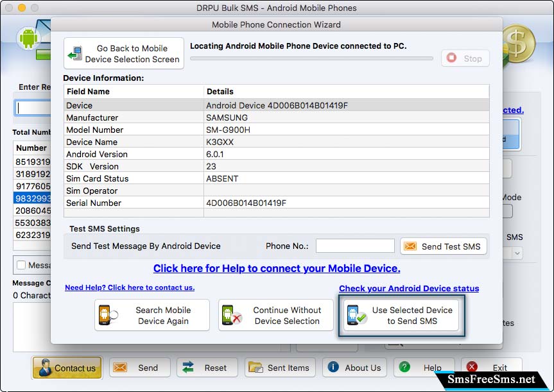
Task: Click Model Number value SM-G900H
Action: point(228,130)
